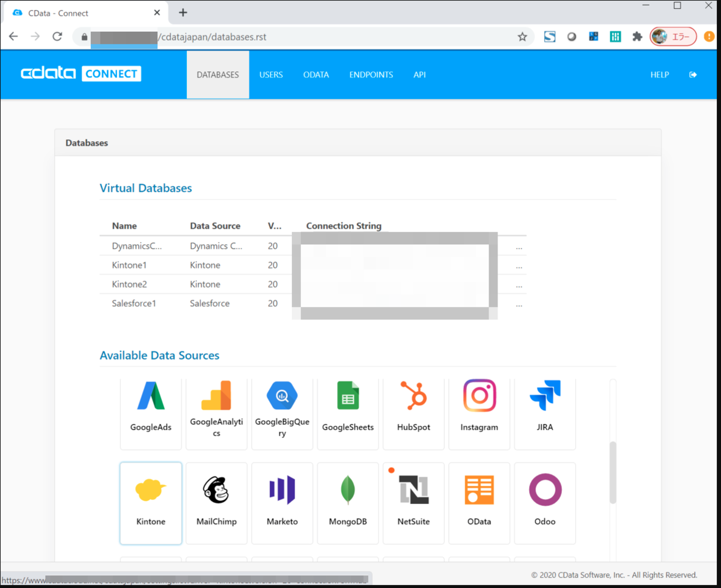Click the CData Connect logo
The width and height of the screenshot is (721, 588).
[x=81, y=74]
